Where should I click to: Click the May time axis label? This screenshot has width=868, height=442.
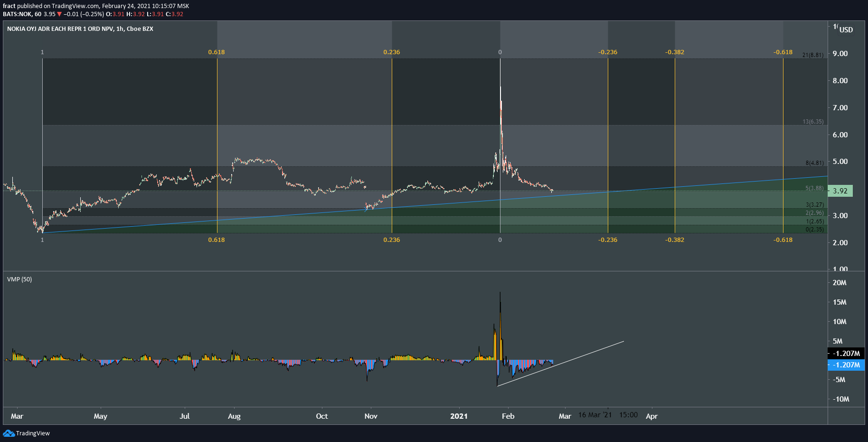coord(100,416)
